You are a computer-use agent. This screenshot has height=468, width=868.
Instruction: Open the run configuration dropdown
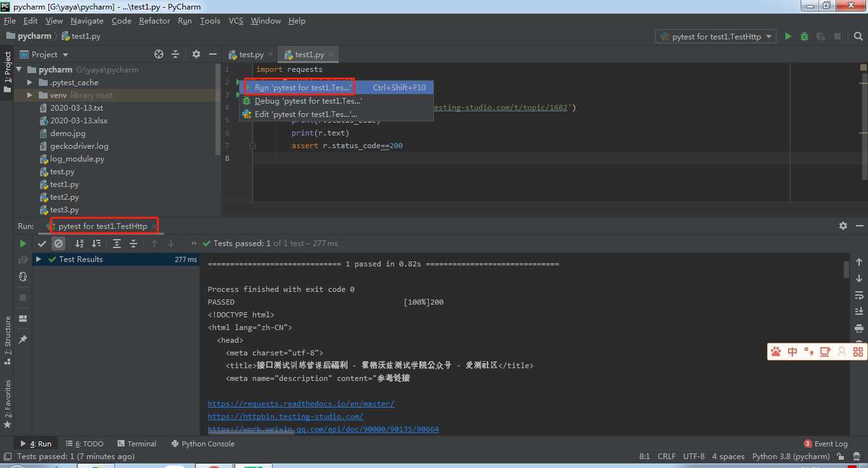click(x=715, y=37)
